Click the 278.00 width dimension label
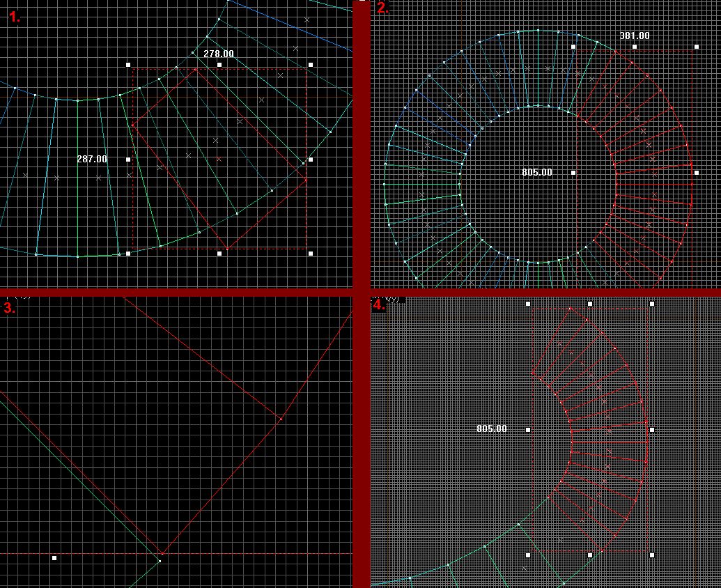Screen dimensions: 721x588 [x=219, y=54]
